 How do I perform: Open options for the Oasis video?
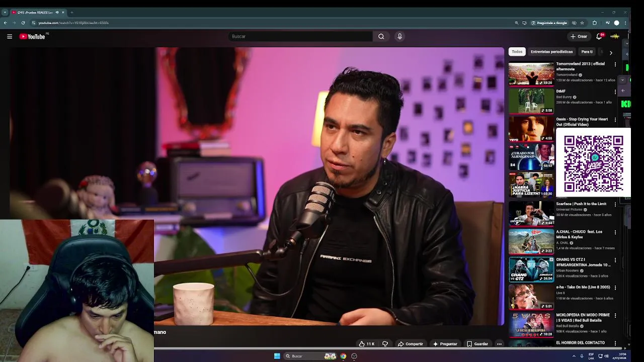coord(615,120)
